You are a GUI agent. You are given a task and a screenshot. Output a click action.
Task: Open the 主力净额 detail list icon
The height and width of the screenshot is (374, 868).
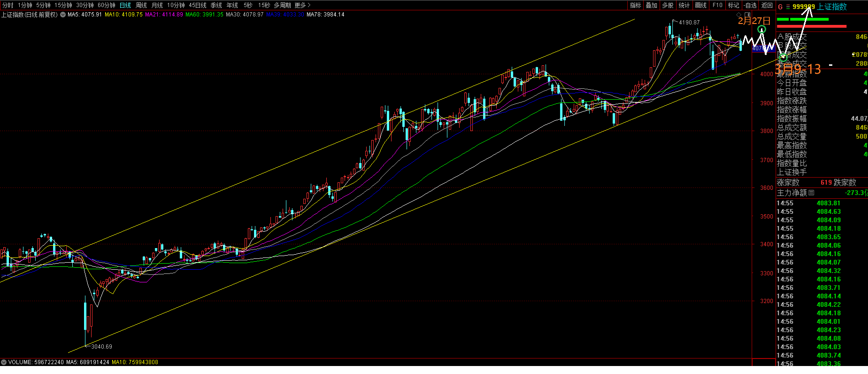click(811, 193)
